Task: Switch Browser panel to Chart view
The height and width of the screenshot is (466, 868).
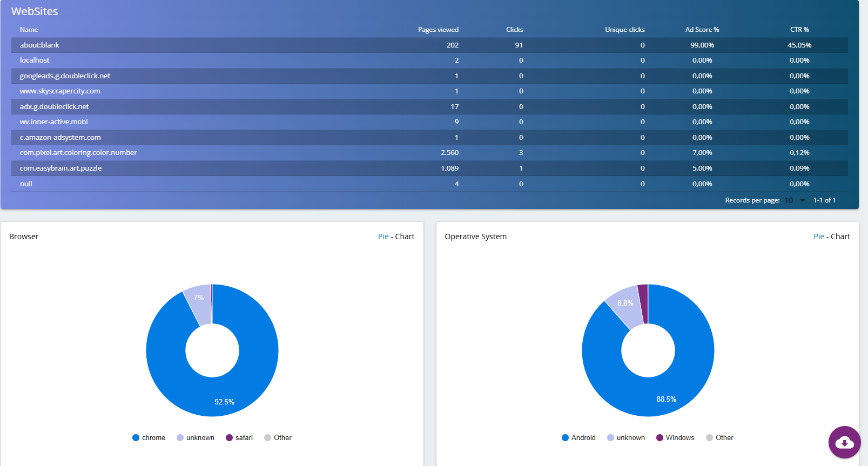Action: (x=405, y=237)
